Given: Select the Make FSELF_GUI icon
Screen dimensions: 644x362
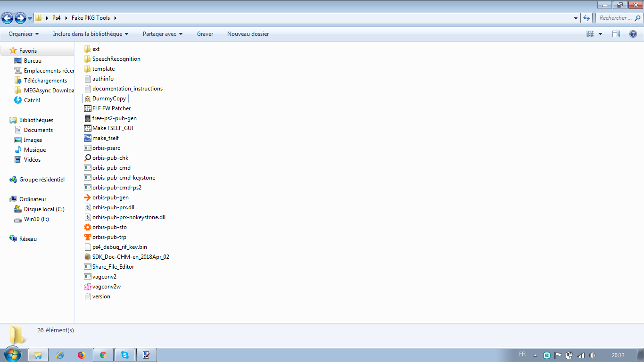Looking at the screenshot, I should (87, 128).
